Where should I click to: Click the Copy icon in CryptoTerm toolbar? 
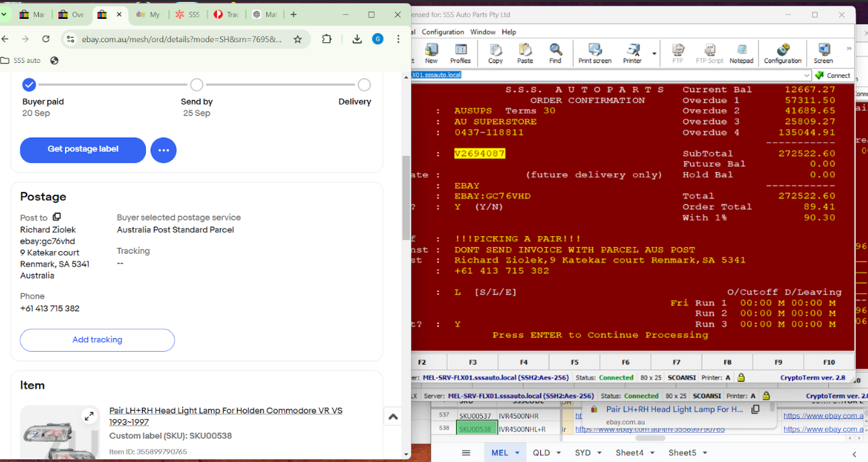[495, 53]
